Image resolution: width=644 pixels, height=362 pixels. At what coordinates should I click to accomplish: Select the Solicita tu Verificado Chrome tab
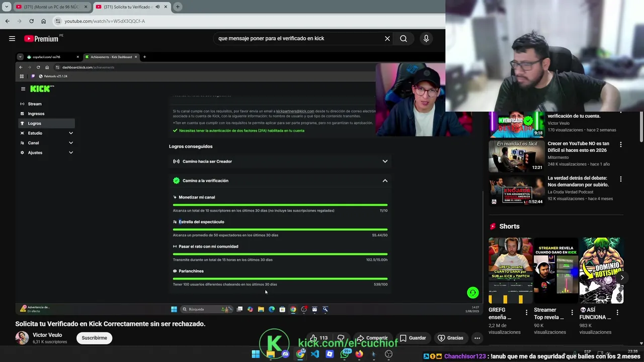coord(131,7)
